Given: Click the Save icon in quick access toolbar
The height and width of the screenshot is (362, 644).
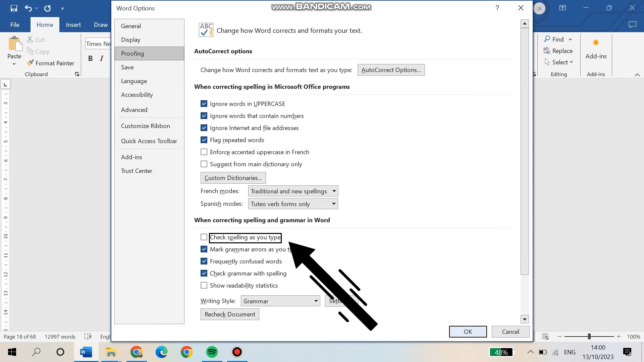Looking at the screenshot, I should [14, 8].
